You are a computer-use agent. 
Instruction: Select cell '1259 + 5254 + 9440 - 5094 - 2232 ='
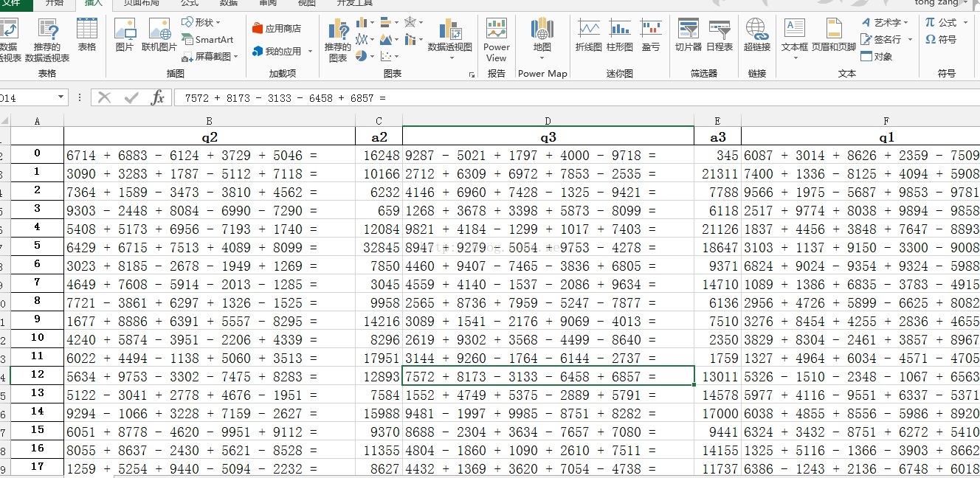pos(210,468)
